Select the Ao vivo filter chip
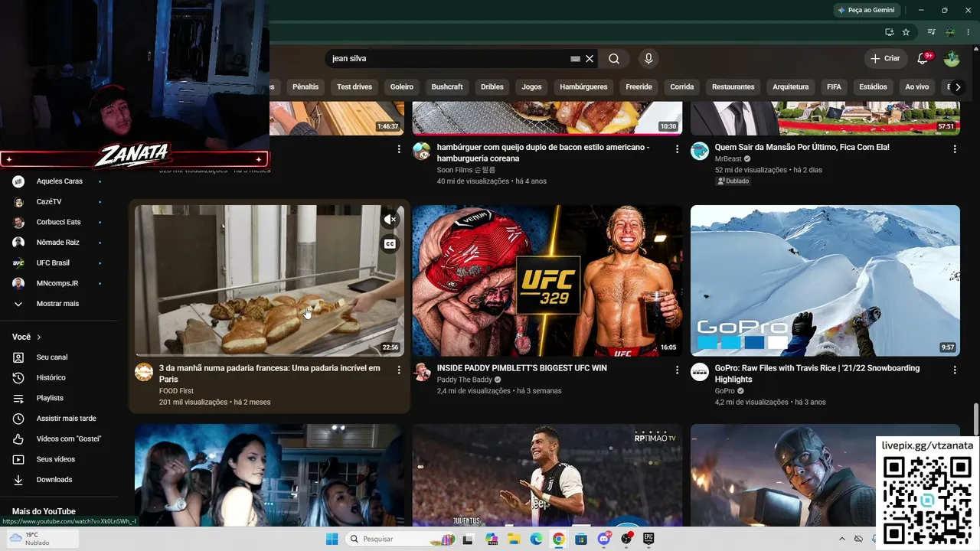 917,87
